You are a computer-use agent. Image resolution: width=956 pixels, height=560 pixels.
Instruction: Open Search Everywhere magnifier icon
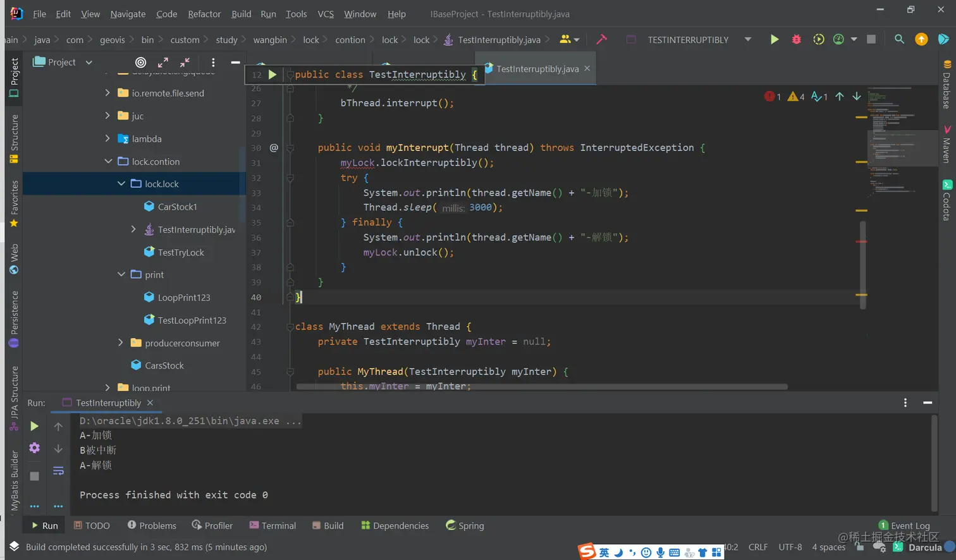(898, 39)
